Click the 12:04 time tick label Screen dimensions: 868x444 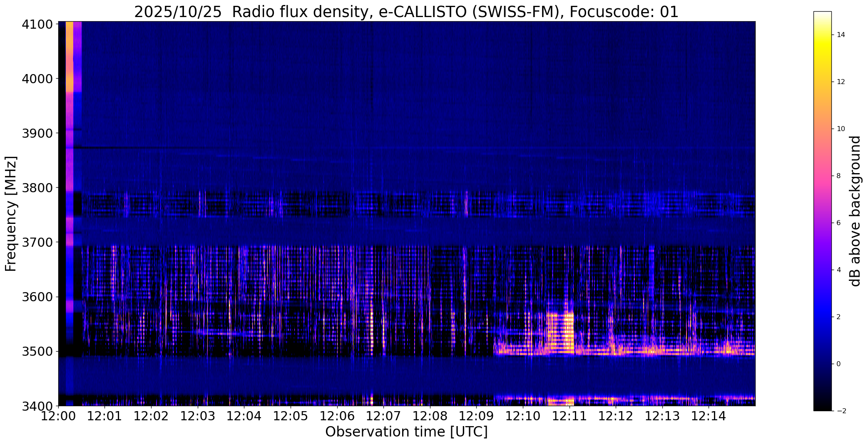click(244, 416)
